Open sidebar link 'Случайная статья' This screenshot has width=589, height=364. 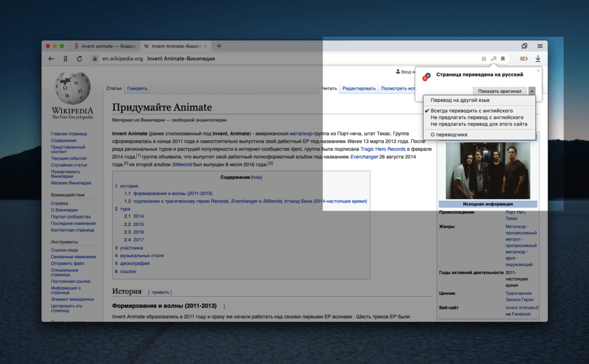pos(69,165)
